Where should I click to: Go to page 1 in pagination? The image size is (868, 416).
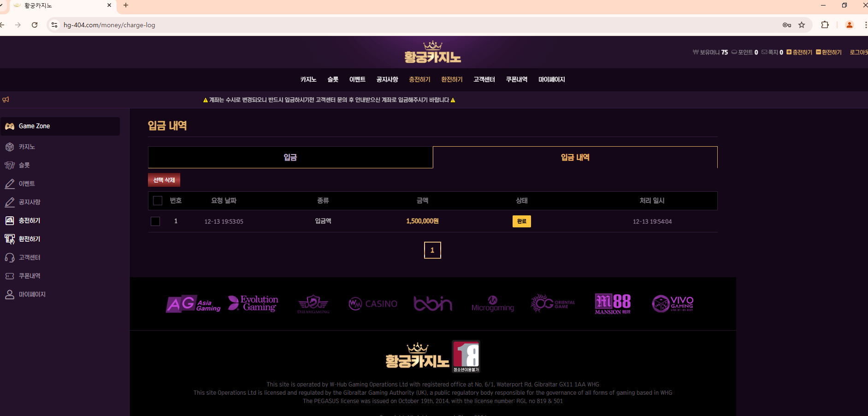[x=432, y=250]
